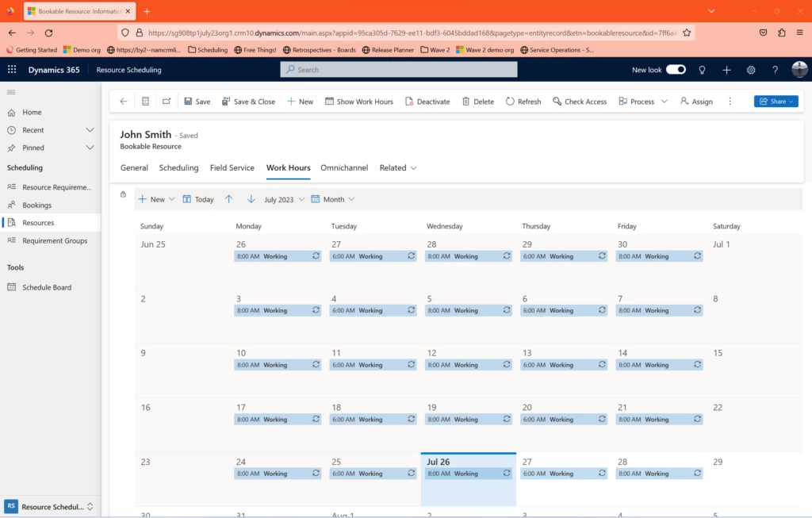Viewport: 812px width, 518px height.
Task: Open Schedule Board in the sidebar
Action: click(46, 287)
